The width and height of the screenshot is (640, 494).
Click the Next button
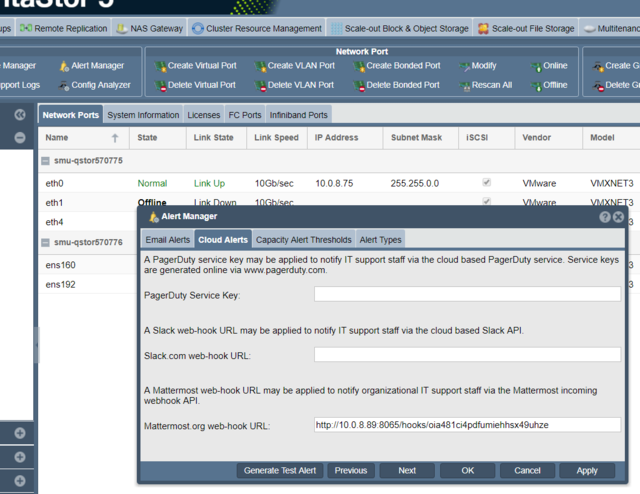(x=407, y=471)
